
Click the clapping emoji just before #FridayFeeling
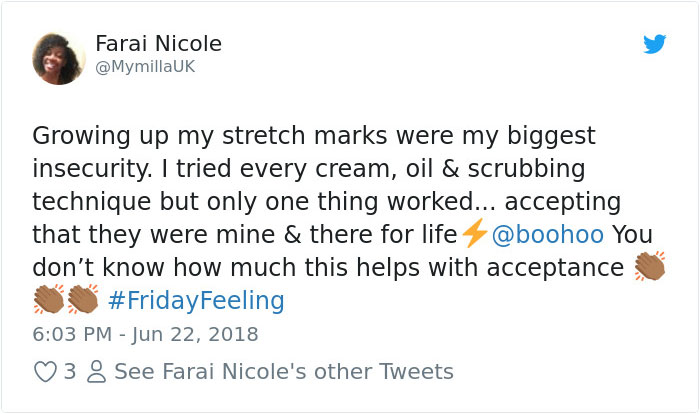pyautogui.click(x=83, y=300)
